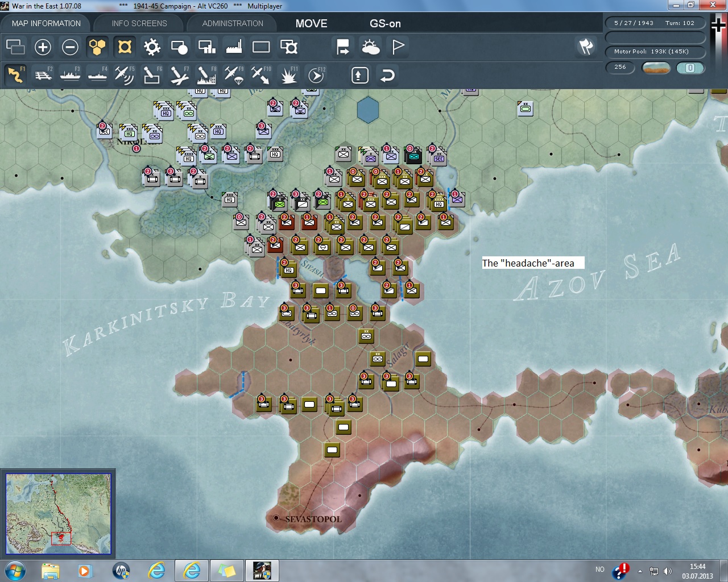728x582 pixels.
Task: Toggle the hex grid display button
Action: pyautogui.click(x=97, y=47)
